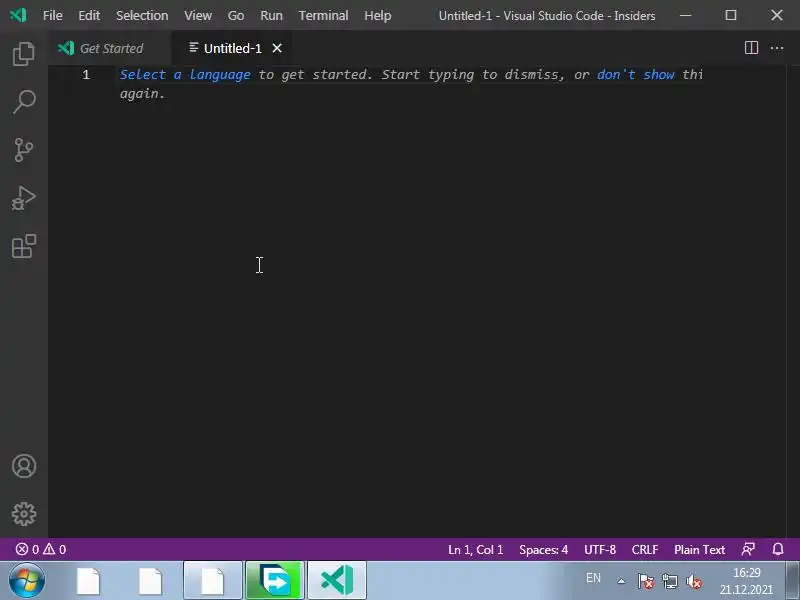Open the Go menu
The height and width of the screenshot is (600, 800).
pos(236,15)
